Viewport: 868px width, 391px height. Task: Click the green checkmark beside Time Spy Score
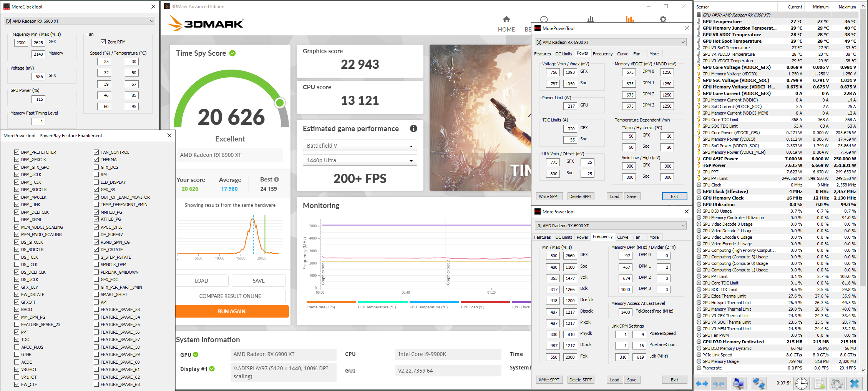tap(232, 53)
